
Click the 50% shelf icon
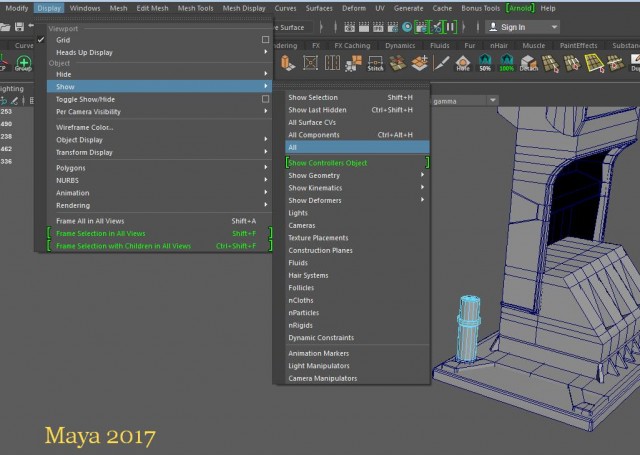pos(485,63)
